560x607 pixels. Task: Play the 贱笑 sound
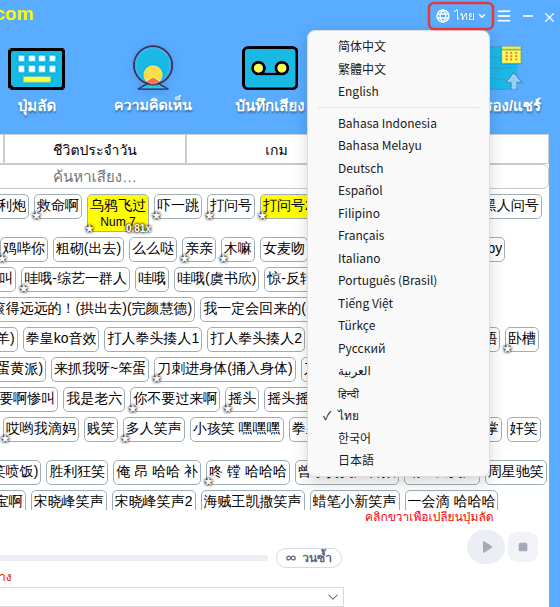(101, 429)
